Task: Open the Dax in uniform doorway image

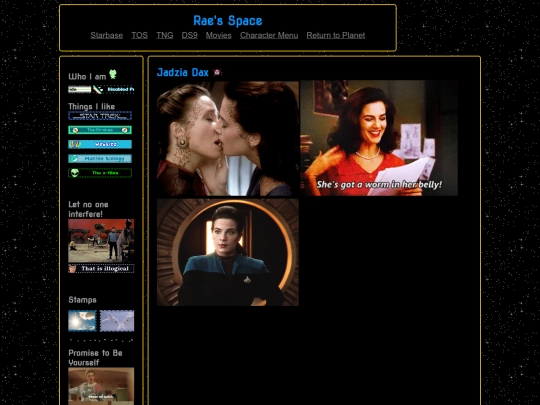Action: [228, 252]
